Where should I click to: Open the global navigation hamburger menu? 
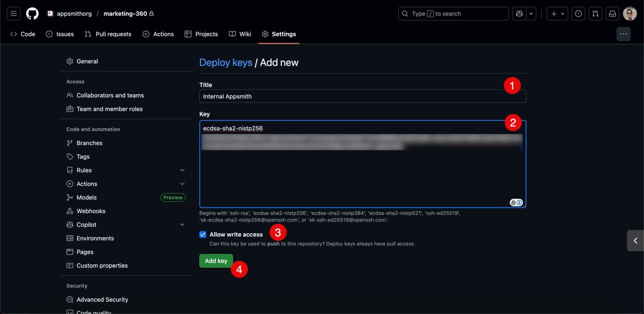(x=13, y=13)
